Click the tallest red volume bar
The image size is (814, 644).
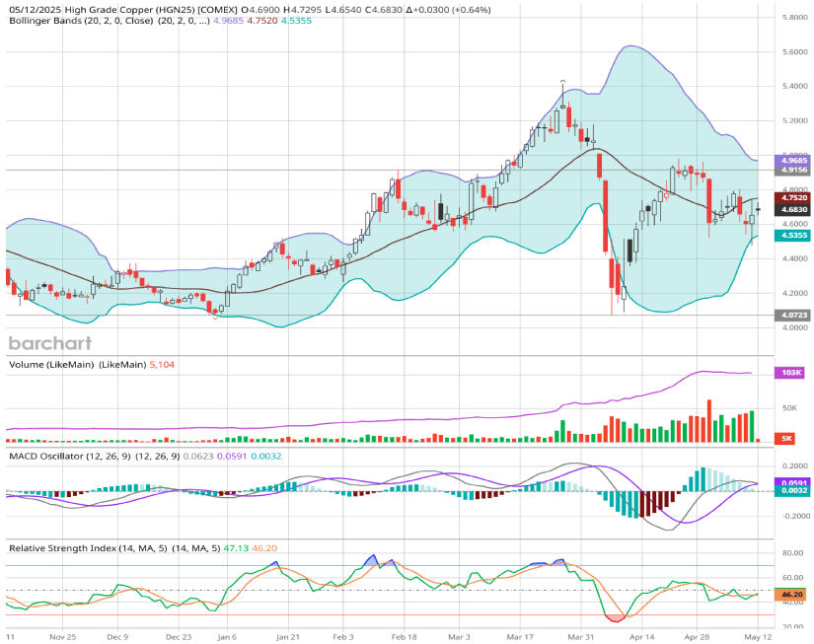(x=708, y=421)
